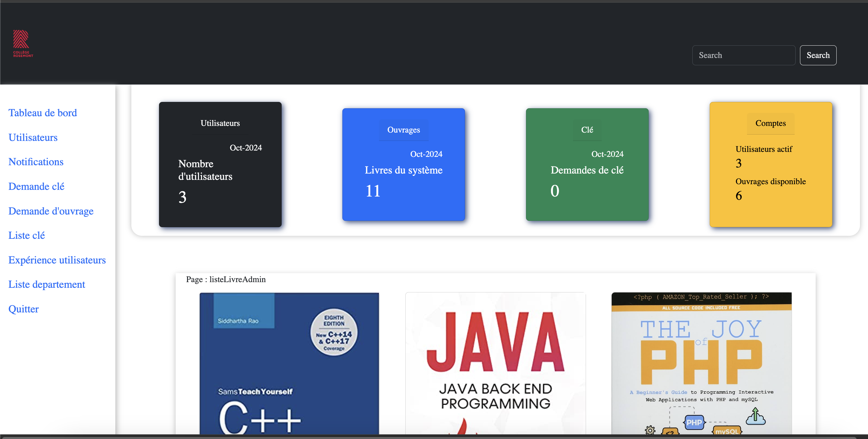Open the Liste departement page
Image resolution: width=868 pixels, height=439 pixels.
tap(47, 284)
